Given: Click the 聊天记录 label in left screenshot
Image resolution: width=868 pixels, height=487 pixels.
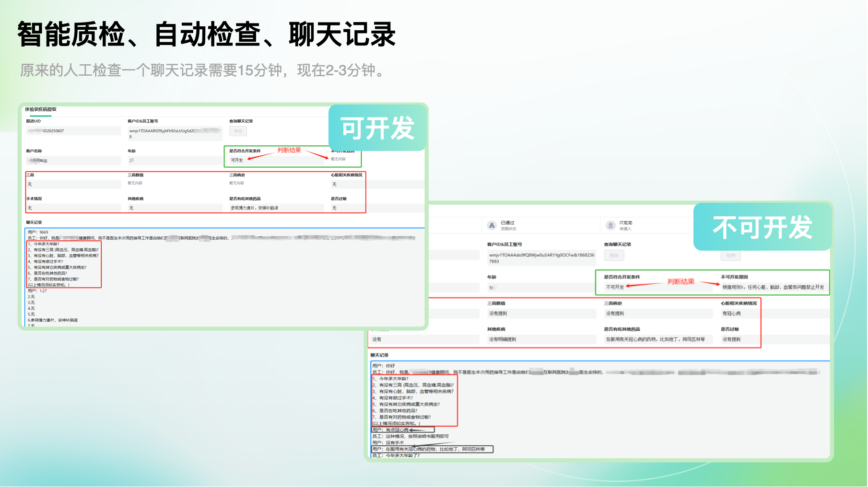Looking at the screenshot, I should tap(34, 222).
